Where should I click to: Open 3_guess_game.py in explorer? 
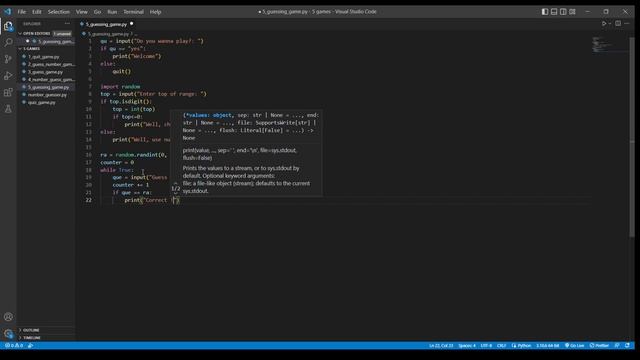(x=46, y=72)
